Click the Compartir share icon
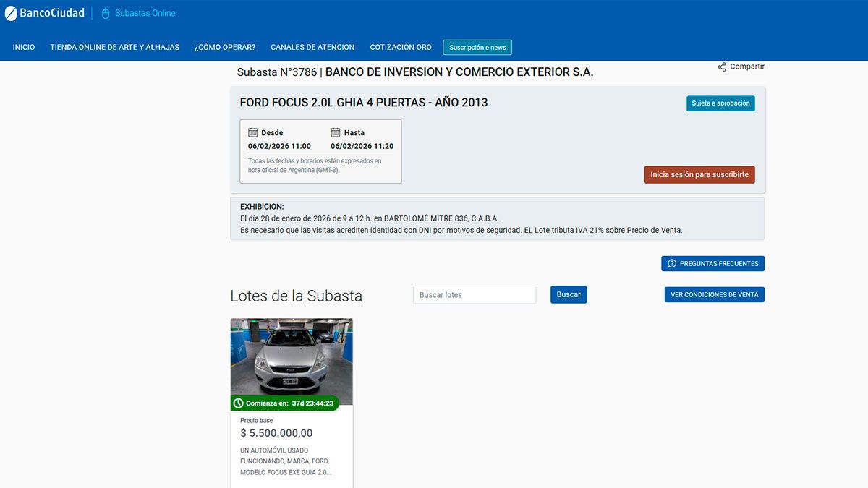This screenshot has width=868, height=488. coord(721,66)
